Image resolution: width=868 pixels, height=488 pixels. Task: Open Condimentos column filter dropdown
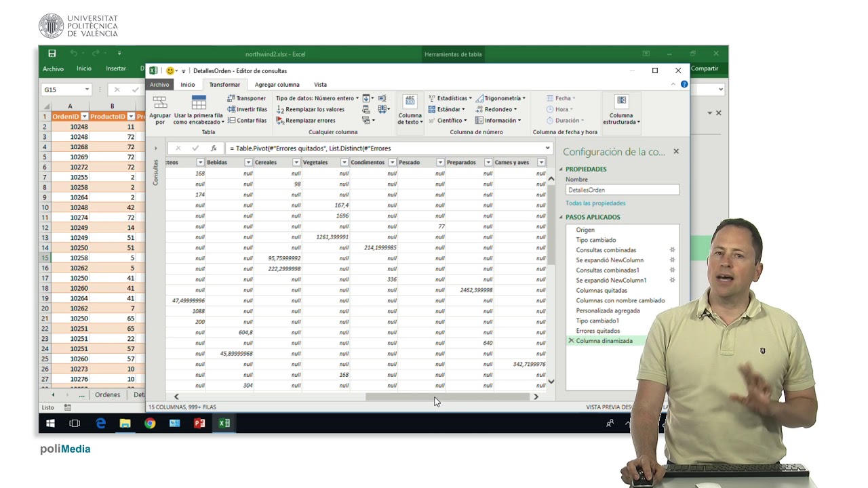click(x=392, y=163)
